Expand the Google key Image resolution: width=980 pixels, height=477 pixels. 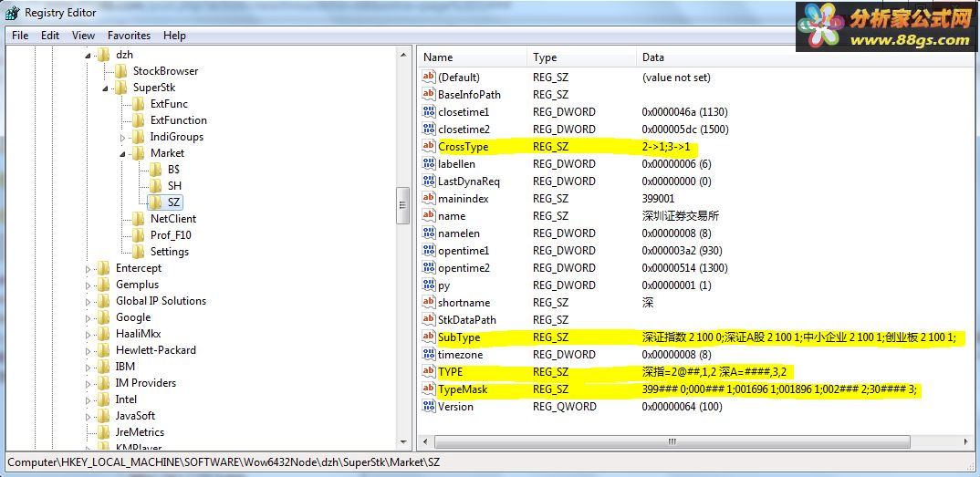pos(89,317)
